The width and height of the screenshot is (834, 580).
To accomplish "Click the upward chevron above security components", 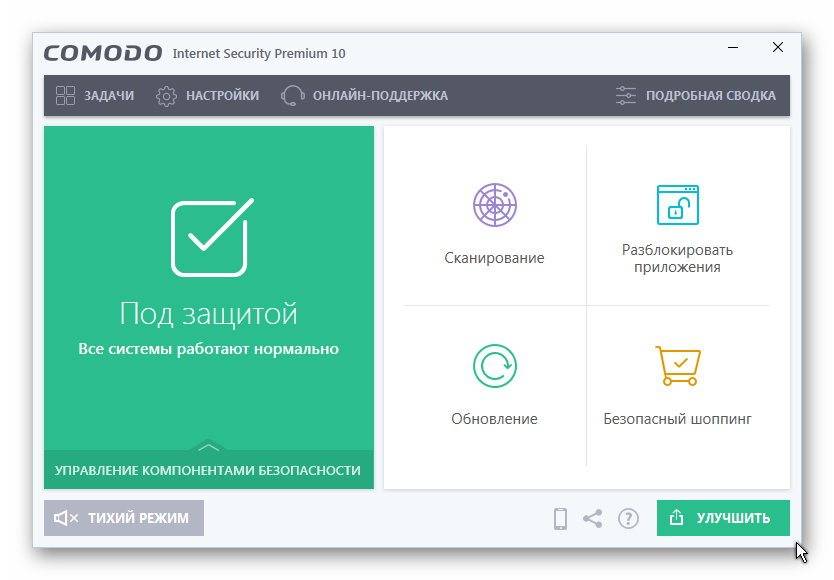I will 208,447.
